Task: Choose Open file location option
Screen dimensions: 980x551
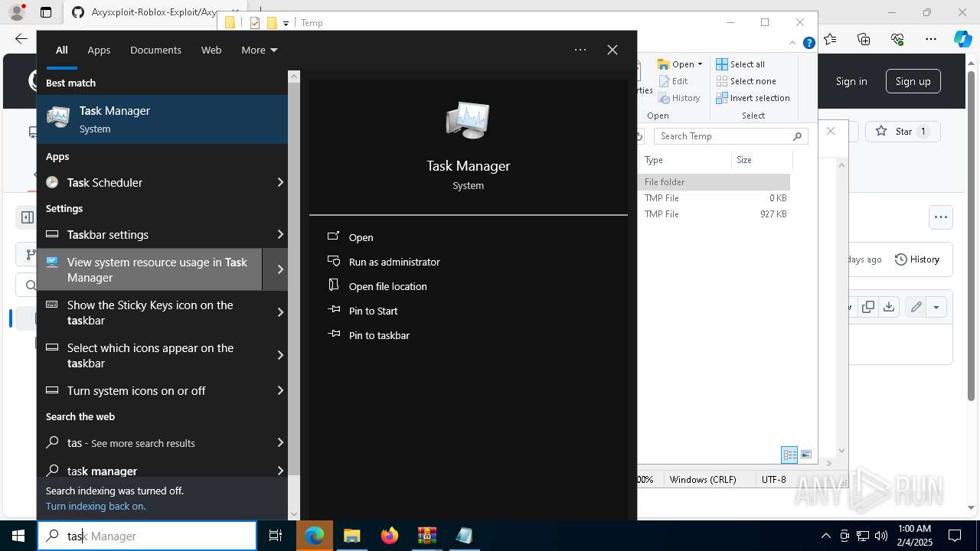Action: pos(387,286)
